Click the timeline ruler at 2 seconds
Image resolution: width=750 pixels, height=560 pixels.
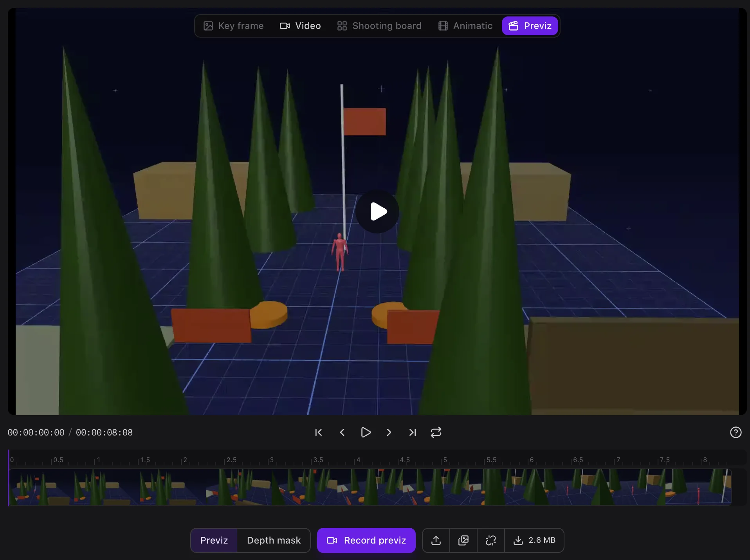click(182, 460)
